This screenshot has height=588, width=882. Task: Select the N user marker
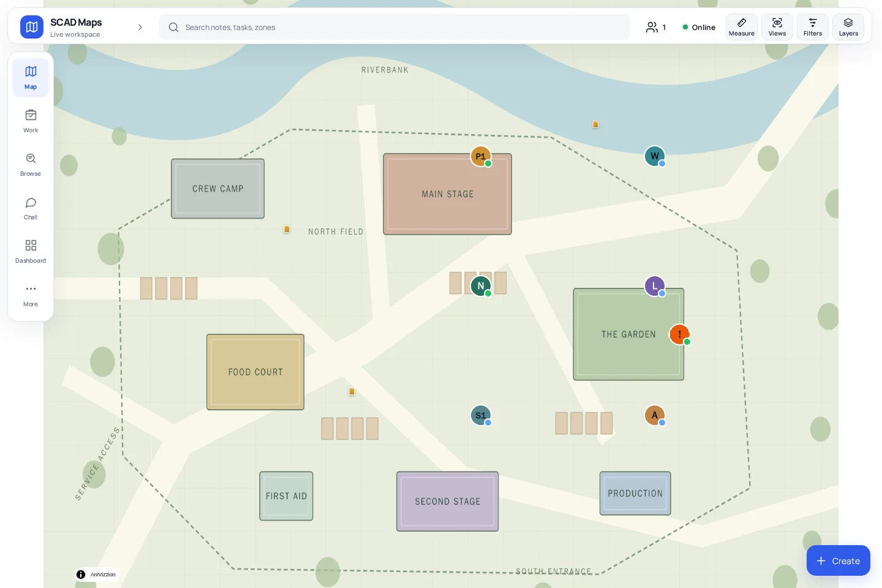[x=481, y=286]
